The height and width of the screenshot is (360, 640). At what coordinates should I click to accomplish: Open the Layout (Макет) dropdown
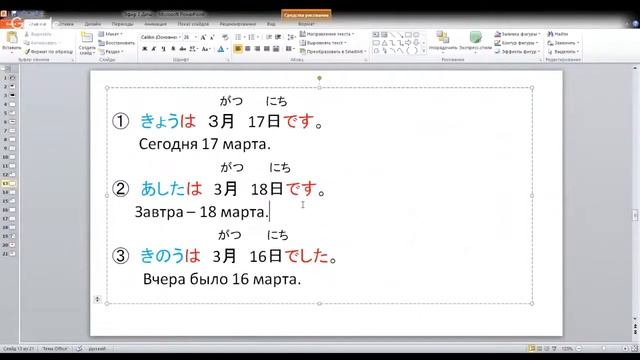pyautogui.click(x=111, y=34)
